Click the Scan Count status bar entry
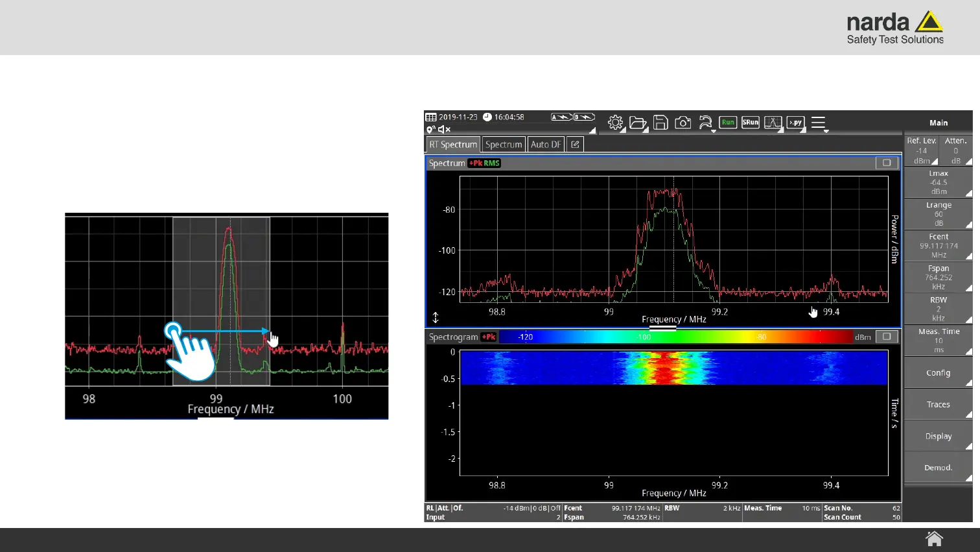The image size is (980, 552). [x=862, y=517]
